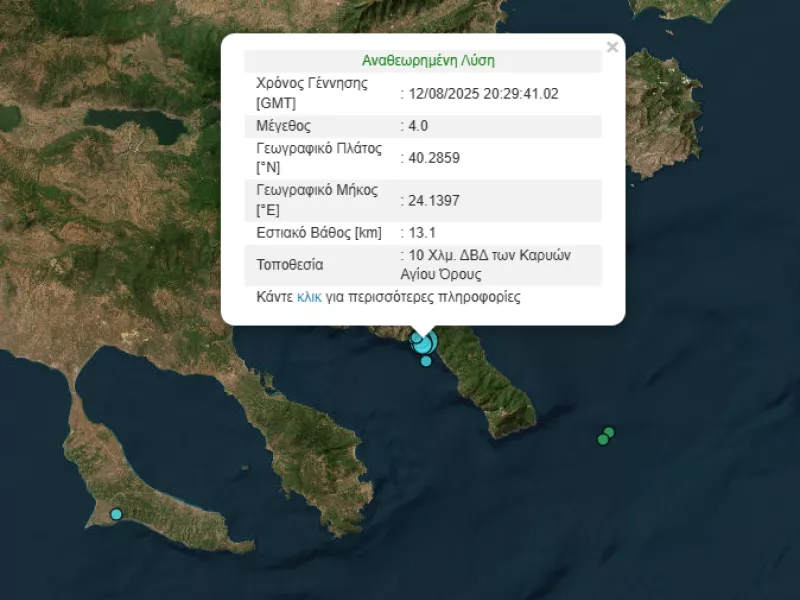800x600 pixels.
Task: Click the small cyan marker below the cluster
Action: [x=426, y=361]
